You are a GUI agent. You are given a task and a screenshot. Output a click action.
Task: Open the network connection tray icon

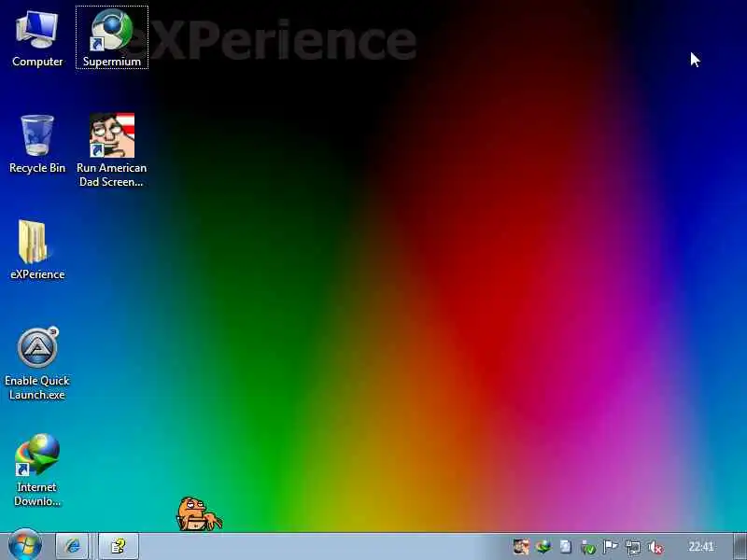(633, 547)
